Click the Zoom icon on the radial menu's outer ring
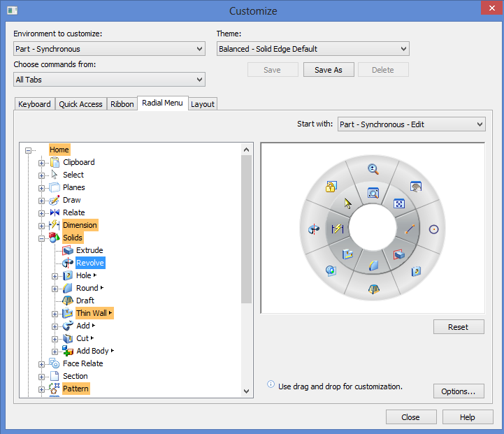Viewport: 504px width, 434px height. (x=373, y=169)
